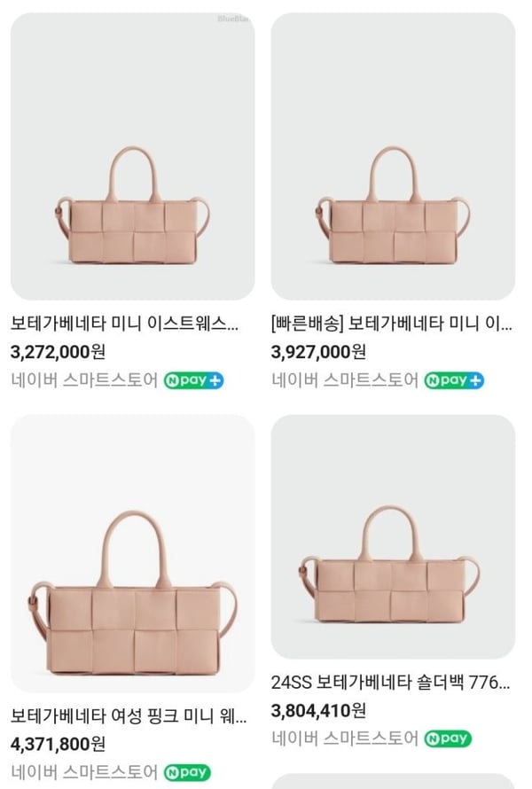Select the 4,371,800원 price
The width and height of the screenshot is (532, 789).
58,744
